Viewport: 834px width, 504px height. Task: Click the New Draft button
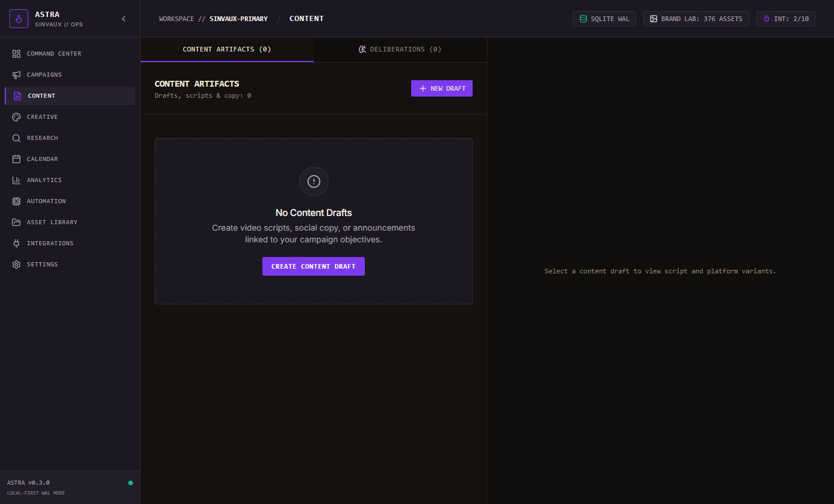coord(442,88)
